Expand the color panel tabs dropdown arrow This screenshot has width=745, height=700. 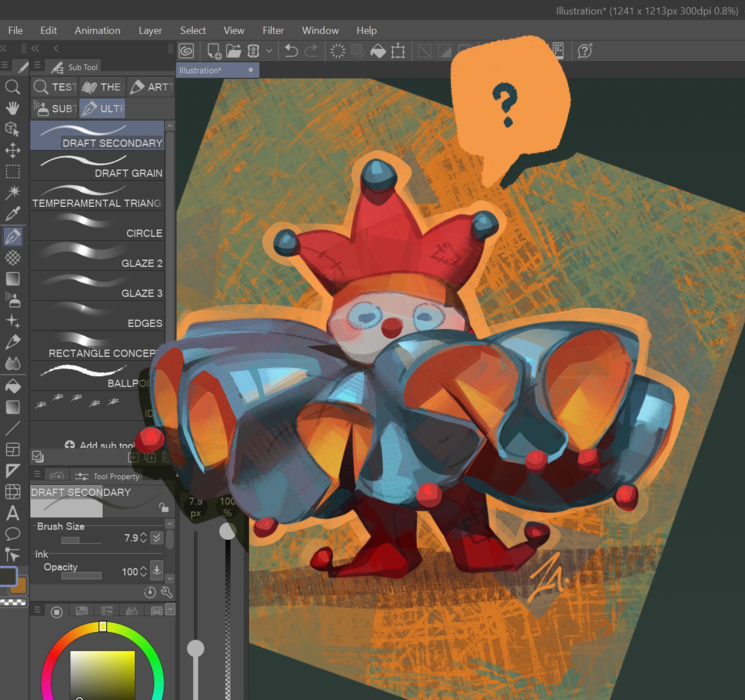[x=170, y=610]
